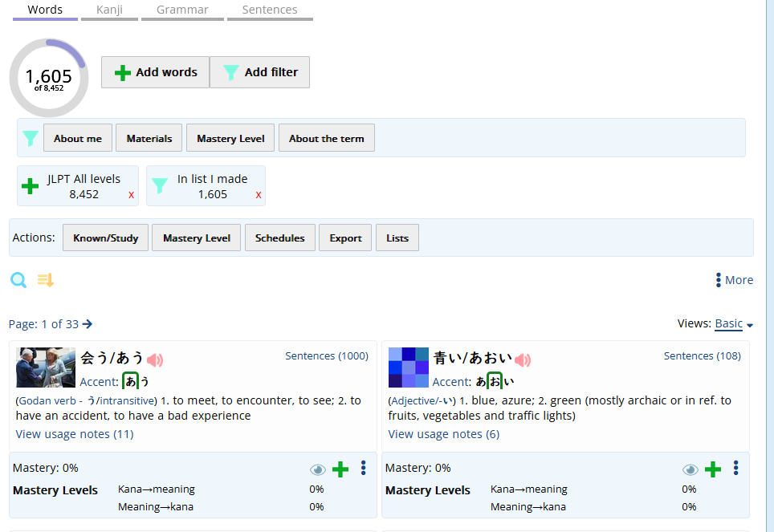Screen dimensions: 774x532
Task: Click the 会う/あう headword
Action: click(x=112, y=358)
